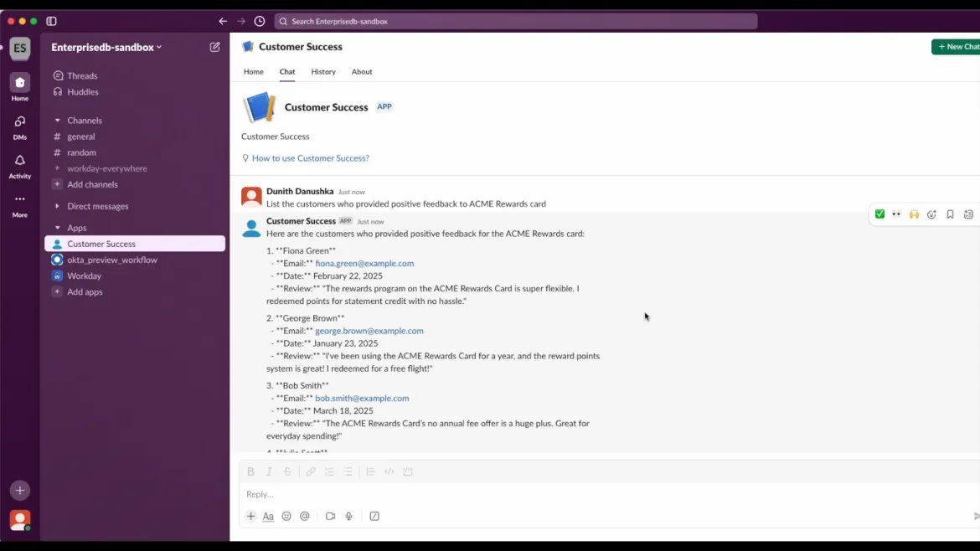The width and height of the screenshot is (980, 551).
Task: Click the mention @ icon
Action: point(305,516)
